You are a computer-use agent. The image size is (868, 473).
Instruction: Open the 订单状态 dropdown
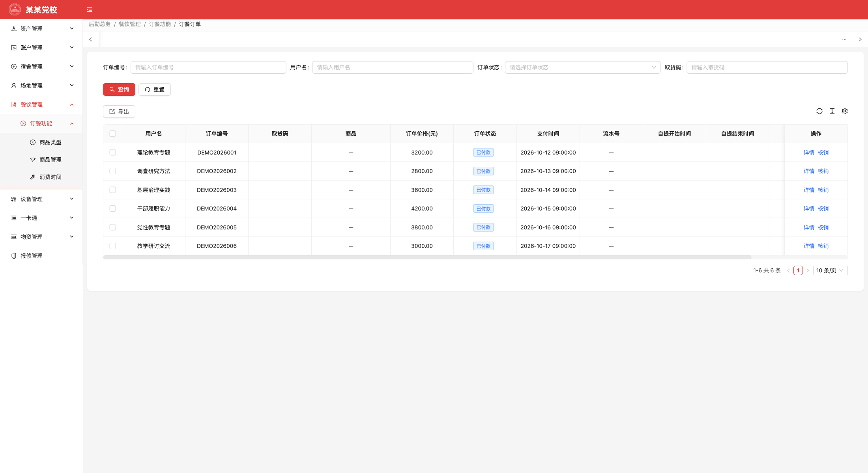(x=582, y=67)
